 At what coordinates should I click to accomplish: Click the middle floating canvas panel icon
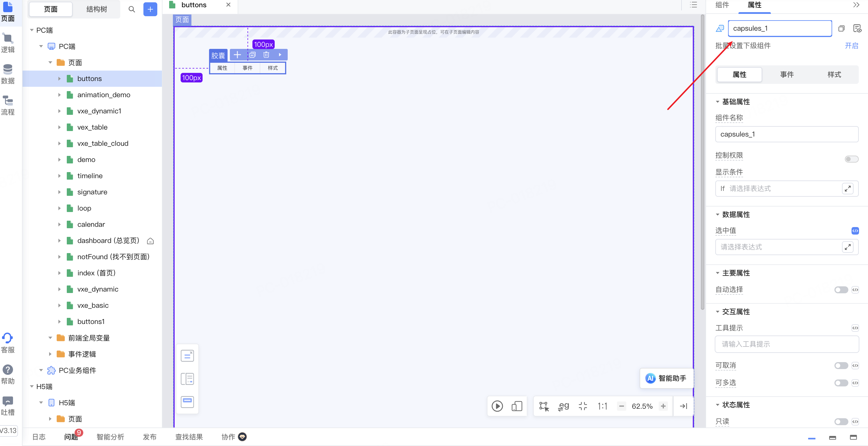[187, 379]
